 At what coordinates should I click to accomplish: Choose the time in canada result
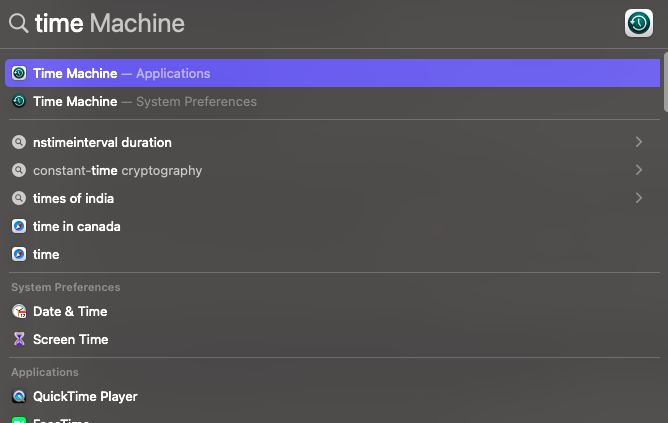coord(76,226)
